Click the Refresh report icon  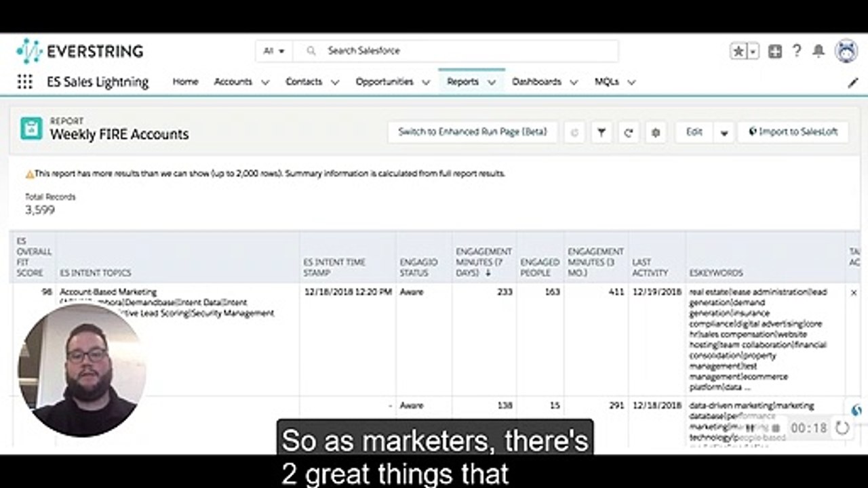pos(629,132)
